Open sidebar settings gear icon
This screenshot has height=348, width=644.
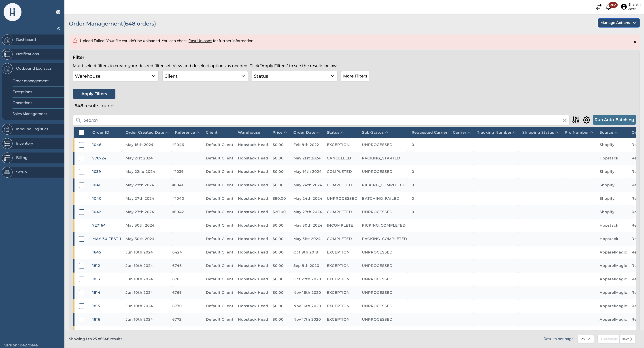(x=58, y=12)
